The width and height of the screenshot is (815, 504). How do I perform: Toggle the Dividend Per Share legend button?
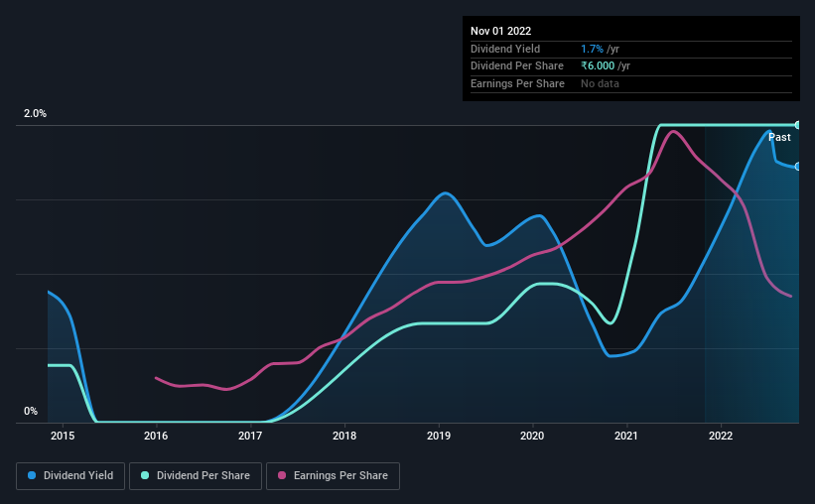click(x=196, y=476)
